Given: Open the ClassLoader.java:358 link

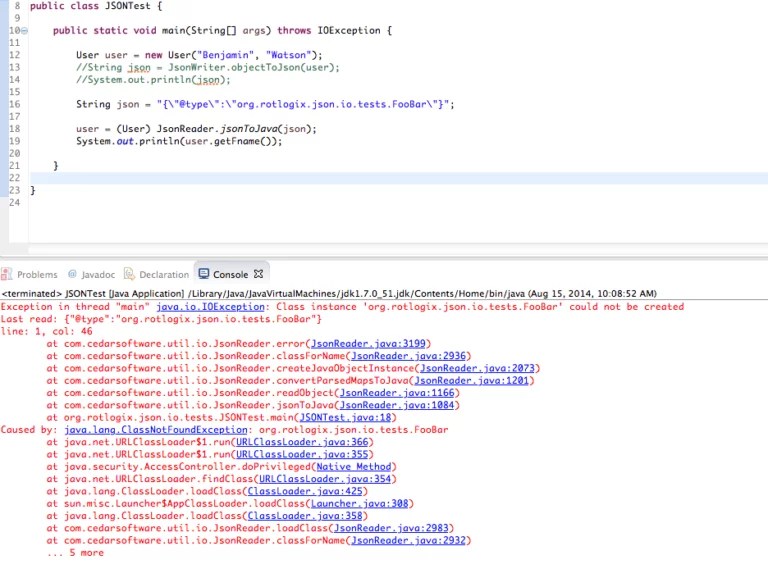Looking at the screenshot, I should (305, 516).
